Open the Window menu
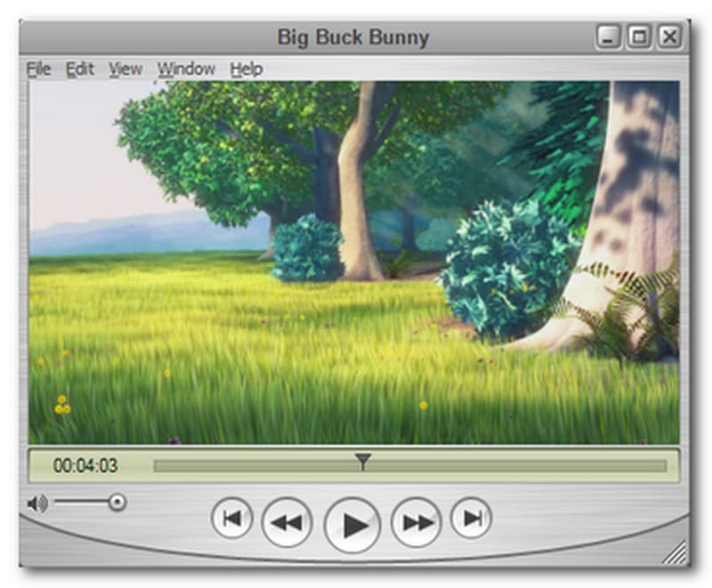This screenshot has width=712, height=588. coord(186,69)
